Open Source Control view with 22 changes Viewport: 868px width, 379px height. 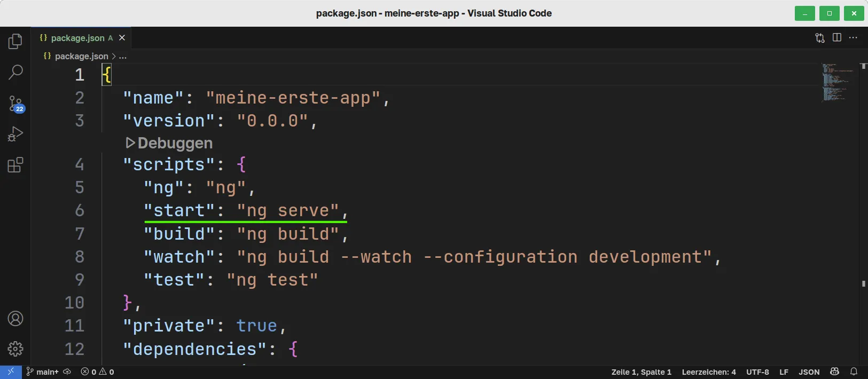[x=15, y=104]
